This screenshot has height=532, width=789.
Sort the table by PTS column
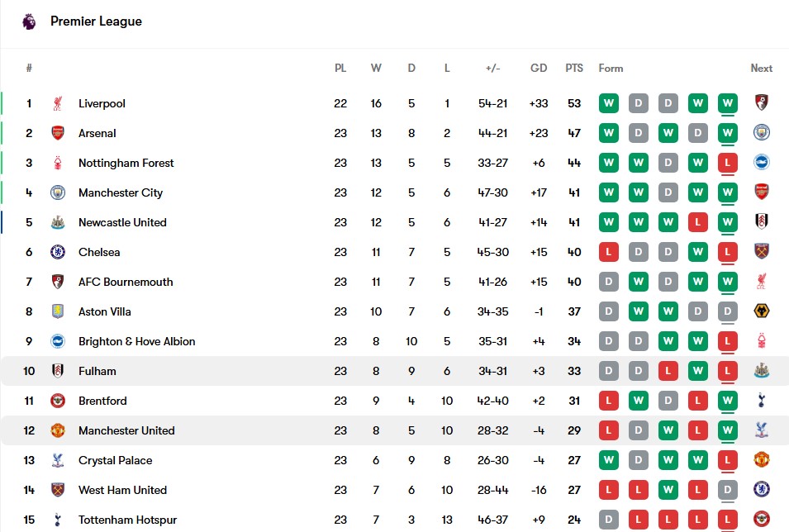tap(574, 68)
